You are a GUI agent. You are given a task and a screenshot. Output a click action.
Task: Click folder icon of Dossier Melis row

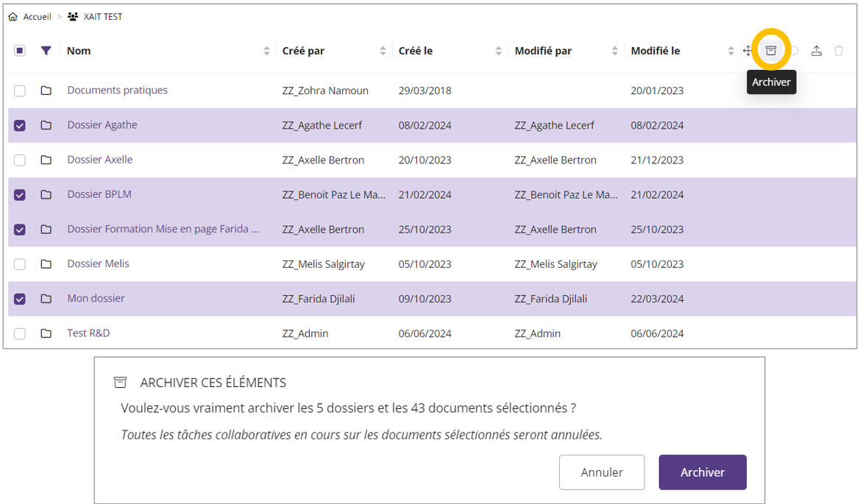pyautogui.click(x=46, y=264)
